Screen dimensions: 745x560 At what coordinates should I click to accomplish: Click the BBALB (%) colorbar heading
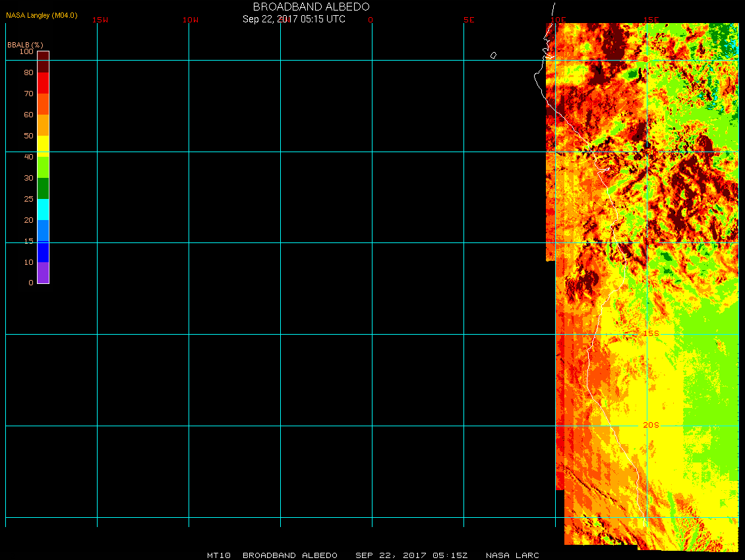click(x=25, y=44)
